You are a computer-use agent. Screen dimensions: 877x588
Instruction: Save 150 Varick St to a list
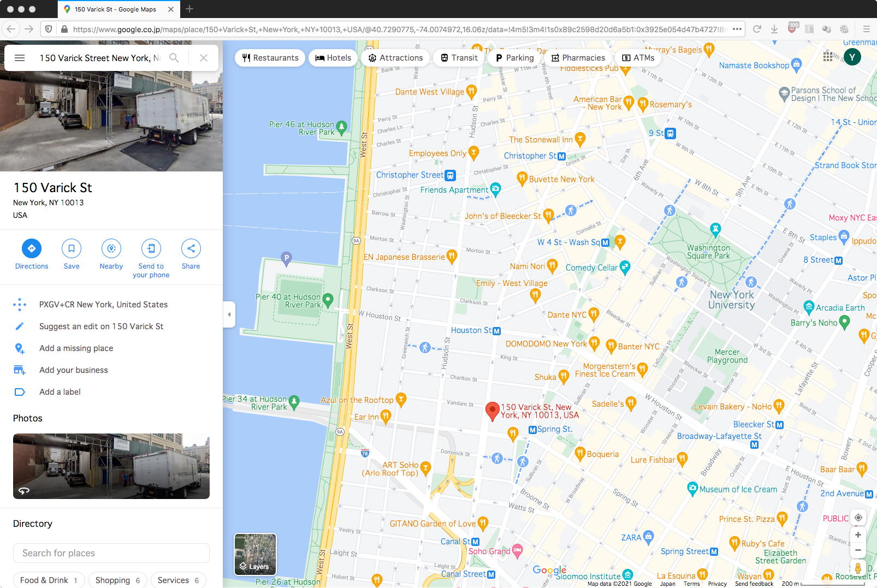[x=72, y=255]
